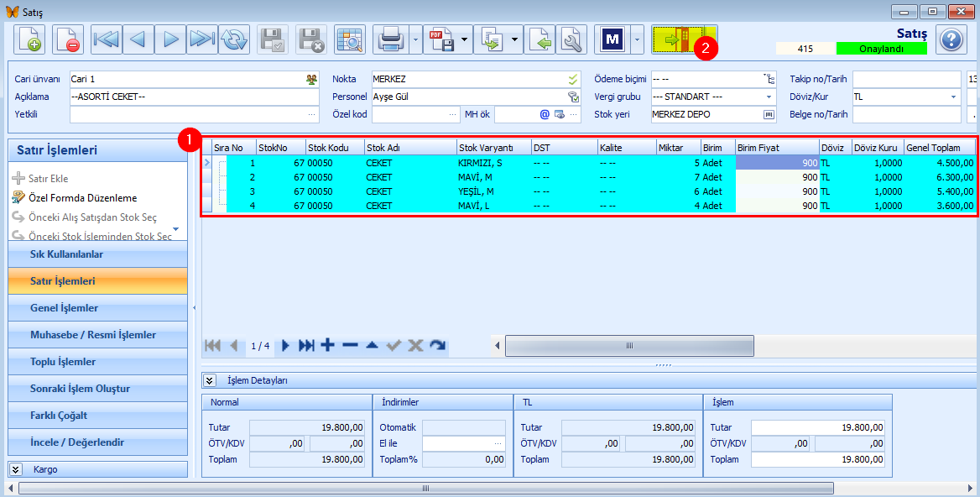Go to last grid row in navigator
980x497 pixels.
pyautogui.click(x=305, y=345)
